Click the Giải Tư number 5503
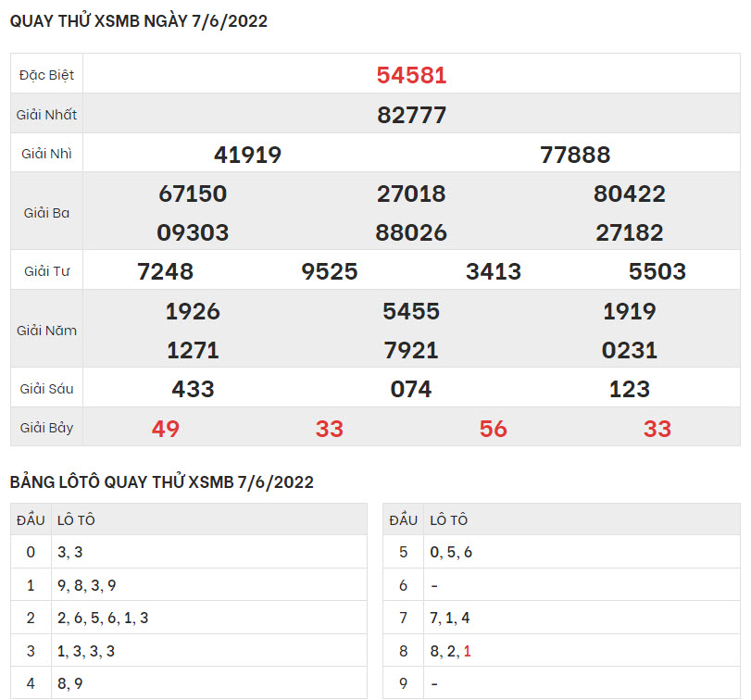The height and width of the screenshot is (700, 751). tap(657, 272)
